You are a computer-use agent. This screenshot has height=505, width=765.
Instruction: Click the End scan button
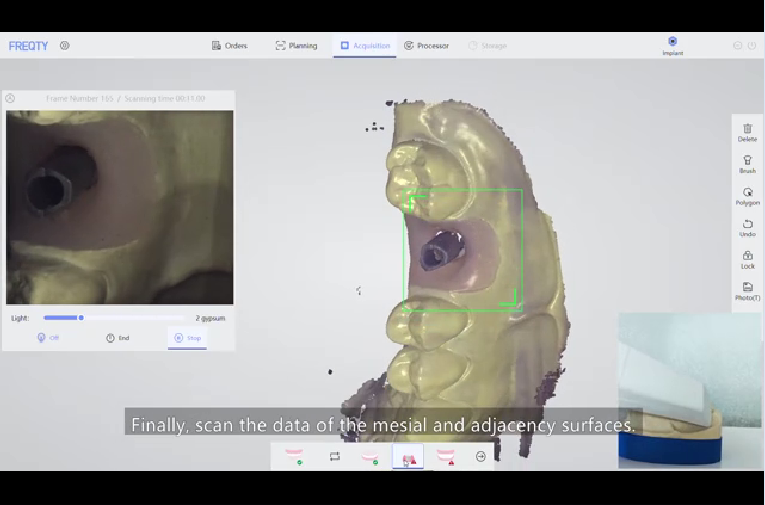click(118, 338)
